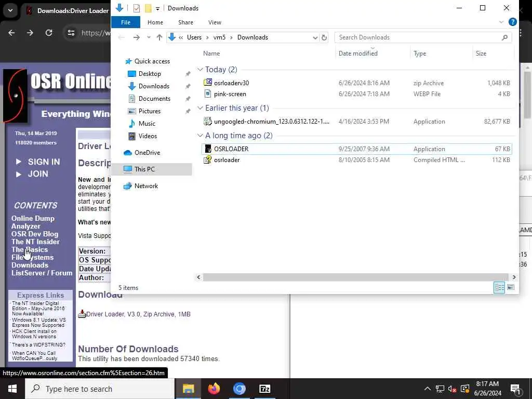This screenshot has width=532, height=399.
Task: Open the notification center icon
Action: [x=516, y=390]
